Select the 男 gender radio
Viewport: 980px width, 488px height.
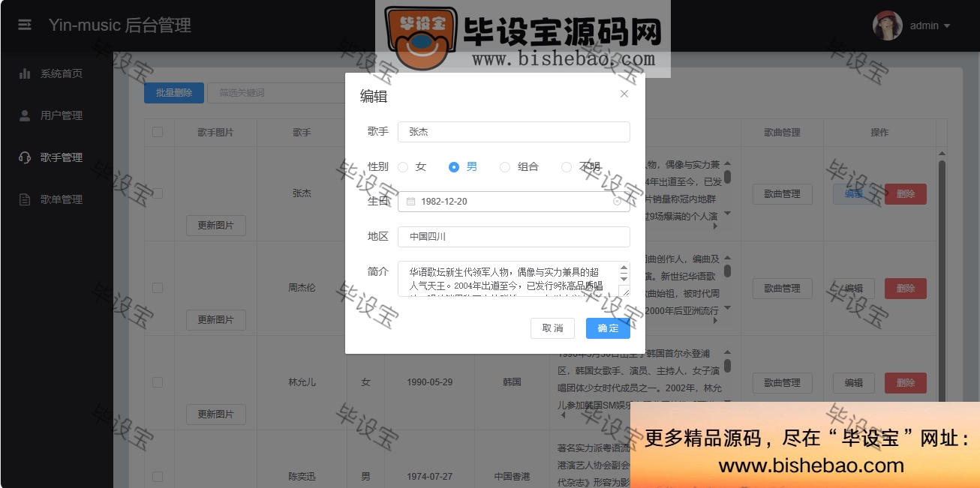click(454, 167)
